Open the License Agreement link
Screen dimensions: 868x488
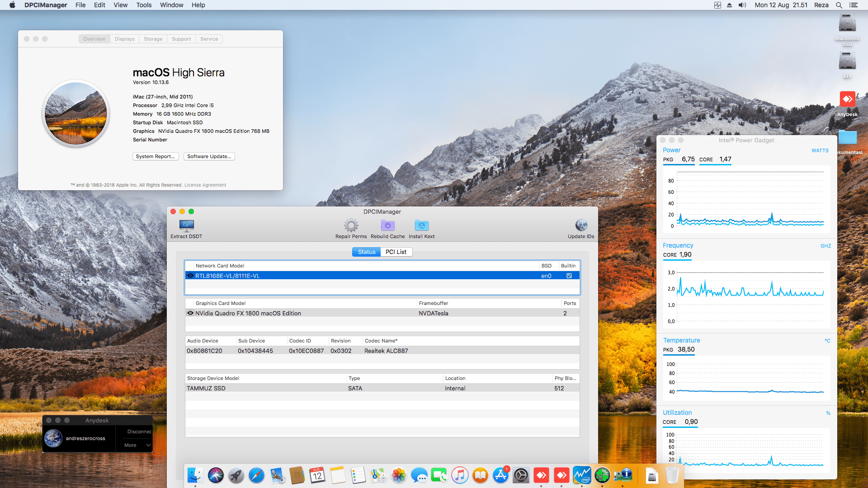click(205, 185)
